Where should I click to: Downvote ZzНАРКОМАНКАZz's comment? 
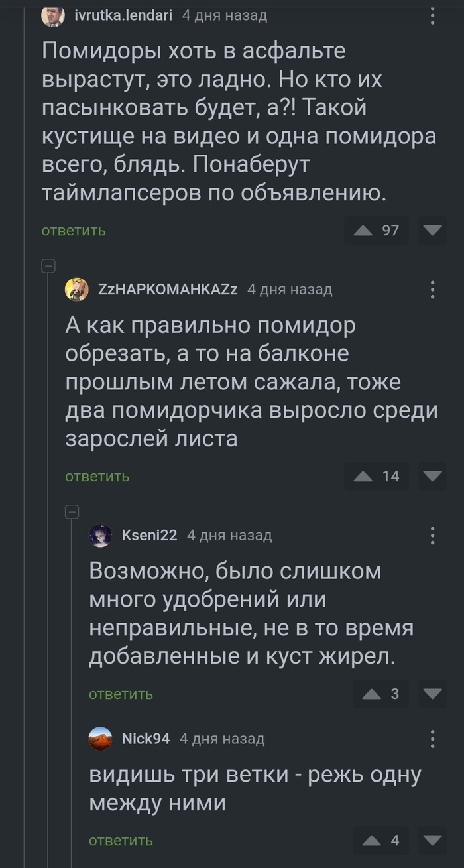[434, 476]
